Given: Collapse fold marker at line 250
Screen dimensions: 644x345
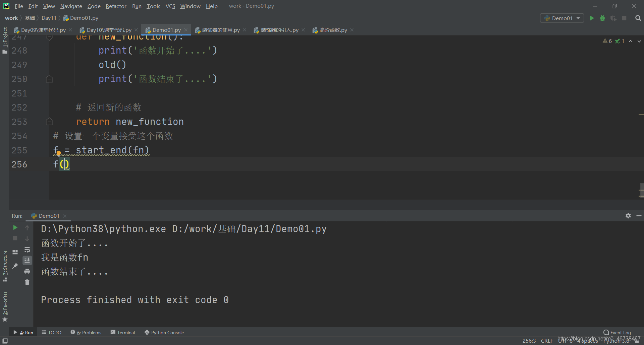Looking at the screenshot, I should tap(49, 79).
